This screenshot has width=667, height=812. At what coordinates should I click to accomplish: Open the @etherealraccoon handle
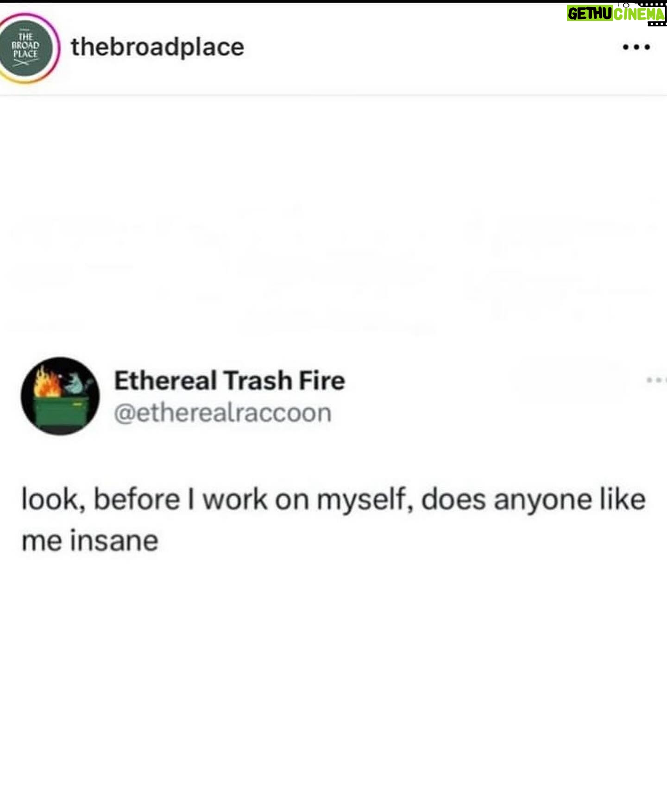coord(223,413)
